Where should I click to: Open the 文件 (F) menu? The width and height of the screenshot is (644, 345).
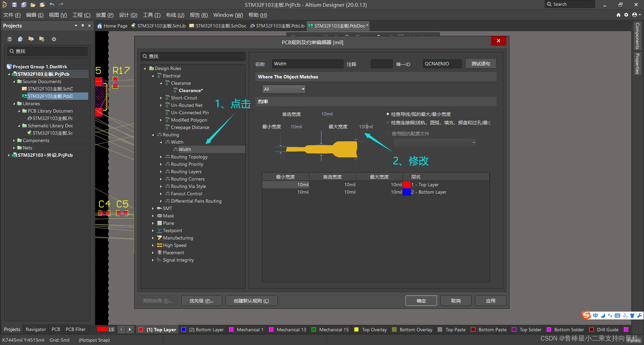tap(12, 15)
